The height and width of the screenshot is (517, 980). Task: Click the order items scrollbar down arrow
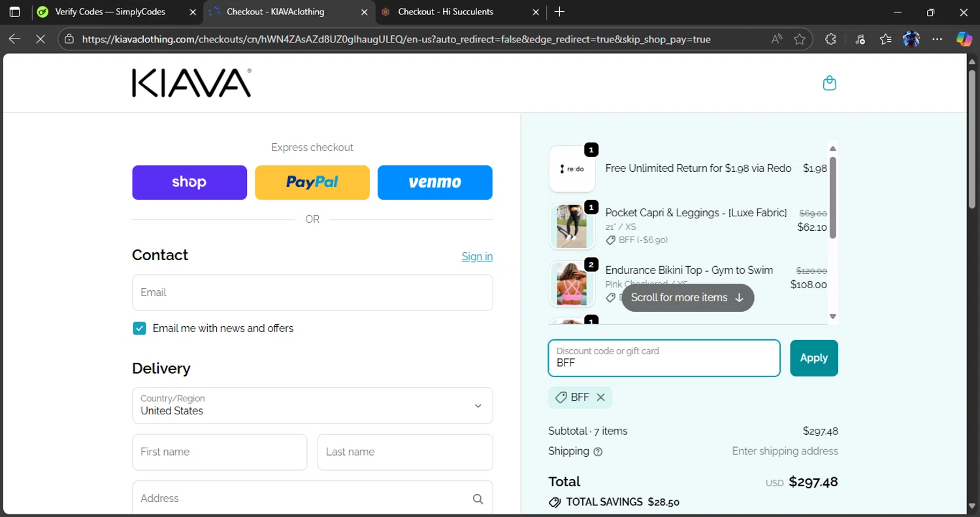coord(833,316)
